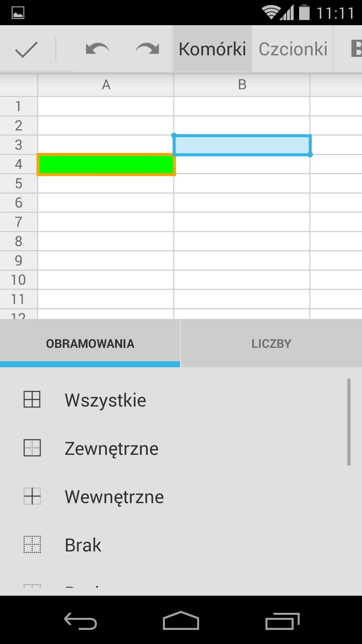Select the green filled cell A4
Viewport: 362px width, 644px height.
[106, 164]
